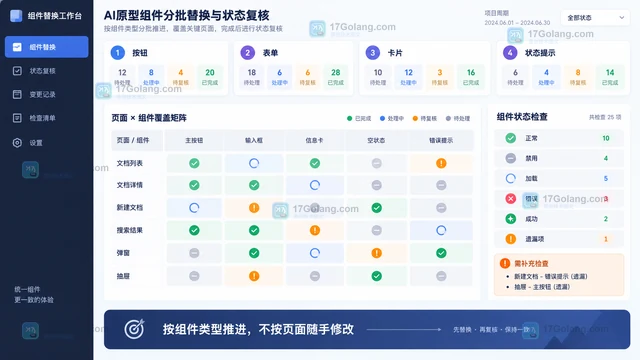Click 搜索结果 错误提示 in-progress icon
The width and height of the screenshot is (640, 360).
(x=441, y=230)
